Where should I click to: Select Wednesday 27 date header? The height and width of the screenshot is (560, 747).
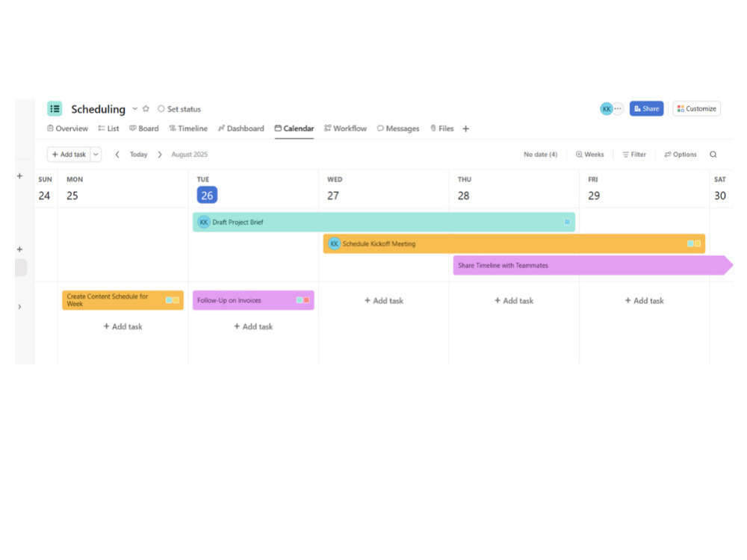click(x=333, y=195)
